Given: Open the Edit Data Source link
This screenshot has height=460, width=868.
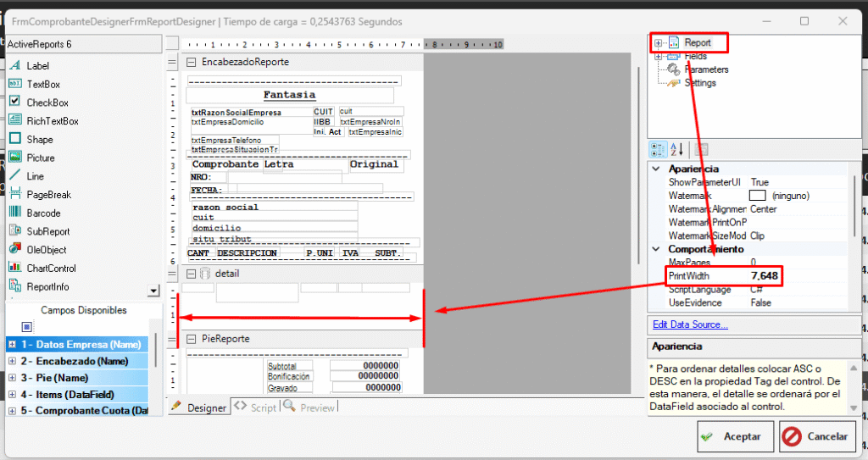Looking at the screenshot, I should tap(690, 324).
